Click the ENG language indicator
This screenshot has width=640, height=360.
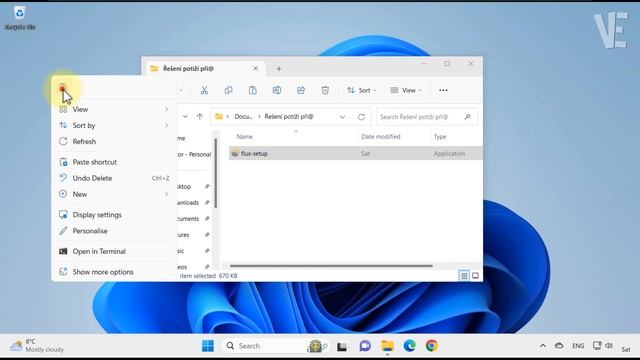578,346
